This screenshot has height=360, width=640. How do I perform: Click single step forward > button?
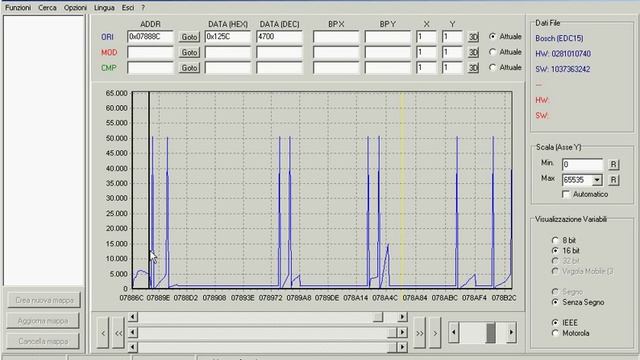point(435,333)
